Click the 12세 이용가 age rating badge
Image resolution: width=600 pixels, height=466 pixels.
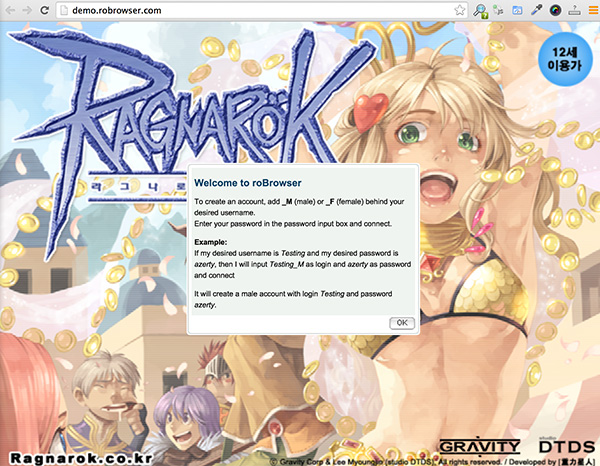tap(565, 59)
